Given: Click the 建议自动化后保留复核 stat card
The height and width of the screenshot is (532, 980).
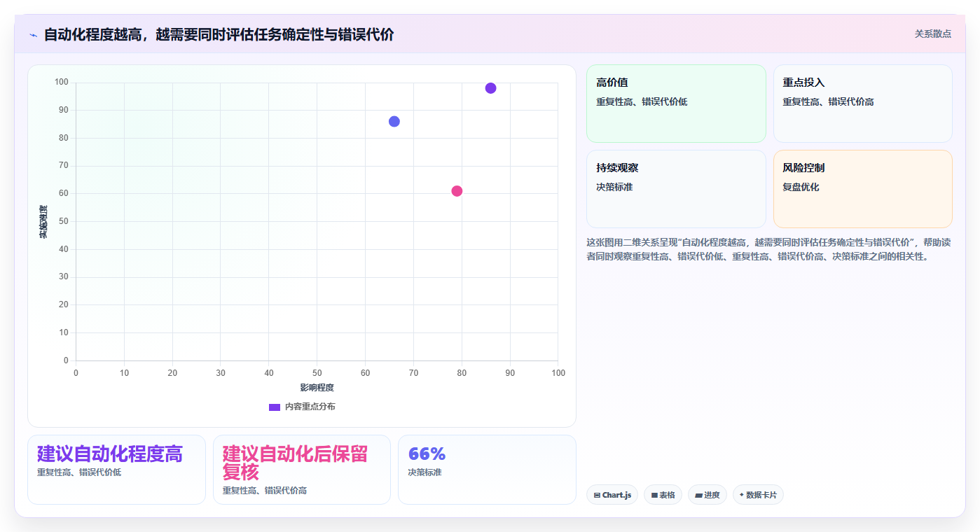Looking at the screenshot, I should pyautogui.click(x=302, y=470).
